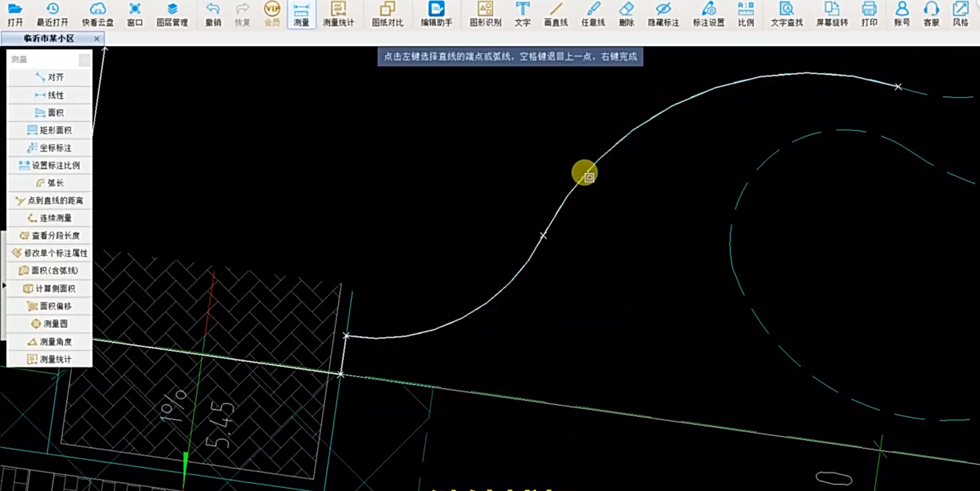Open 图层管理 layer manager
Screen dimensions: 980x491
172,14
